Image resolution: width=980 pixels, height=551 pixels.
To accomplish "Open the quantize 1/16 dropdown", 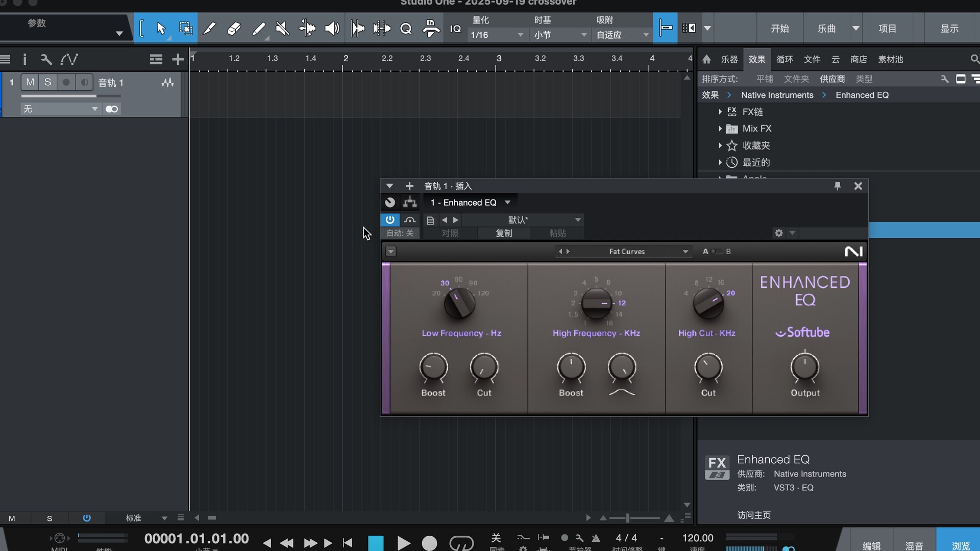I will pyautogui.click(x=498, y=35).
